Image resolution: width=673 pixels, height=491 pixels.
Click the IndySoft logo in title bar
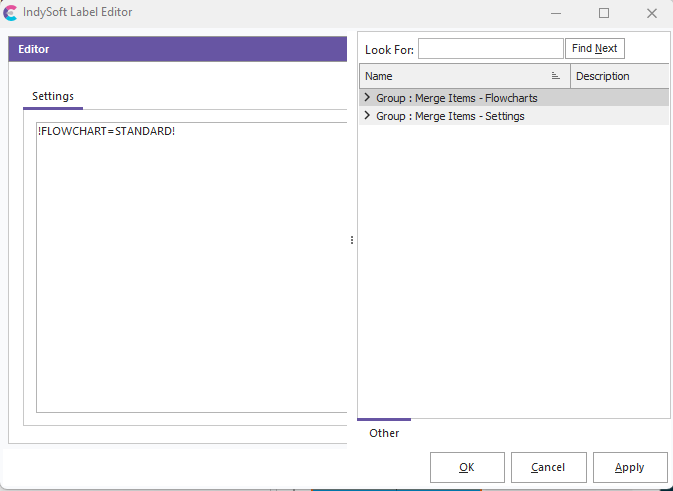[x=10, y=13]
